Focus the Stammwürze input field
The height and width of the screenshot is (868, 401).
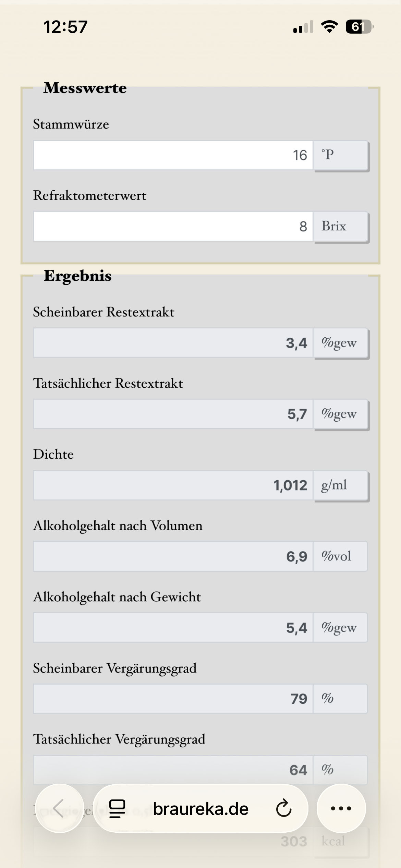tap(173, 155)
